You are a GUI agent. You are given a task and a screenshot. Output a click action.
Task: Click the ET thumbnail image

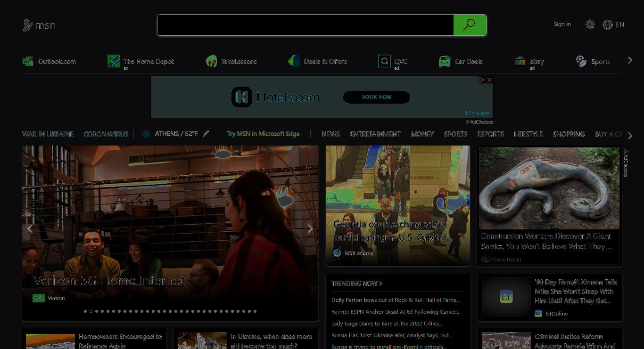tap(506, 297)
